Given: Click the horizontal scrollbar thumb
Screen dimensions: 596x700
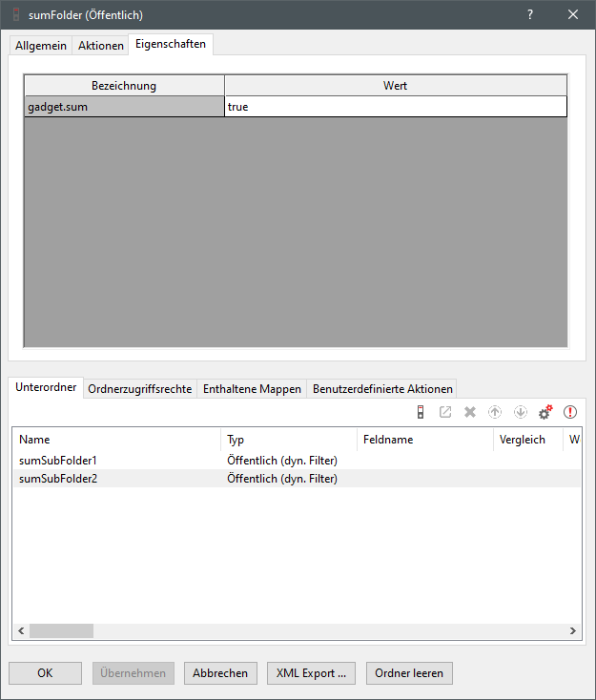Looking at the screenshot, I should 62,630.
